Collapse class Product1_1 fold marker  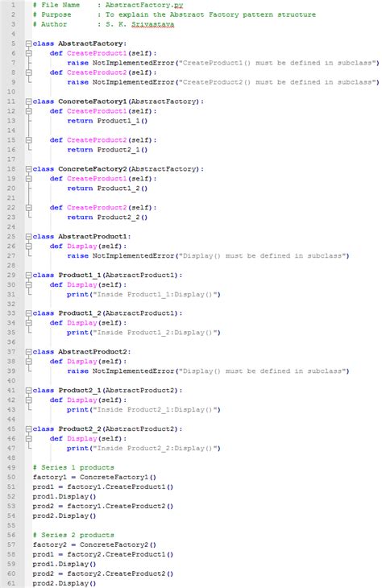[x=28, y=275]
